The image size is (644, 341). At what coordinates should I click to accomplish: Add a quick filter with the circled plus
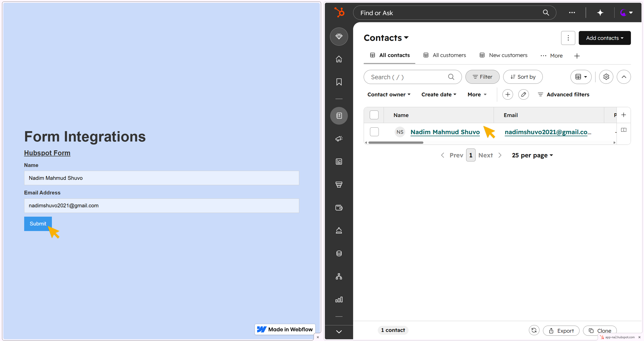[x=507, y=95]
